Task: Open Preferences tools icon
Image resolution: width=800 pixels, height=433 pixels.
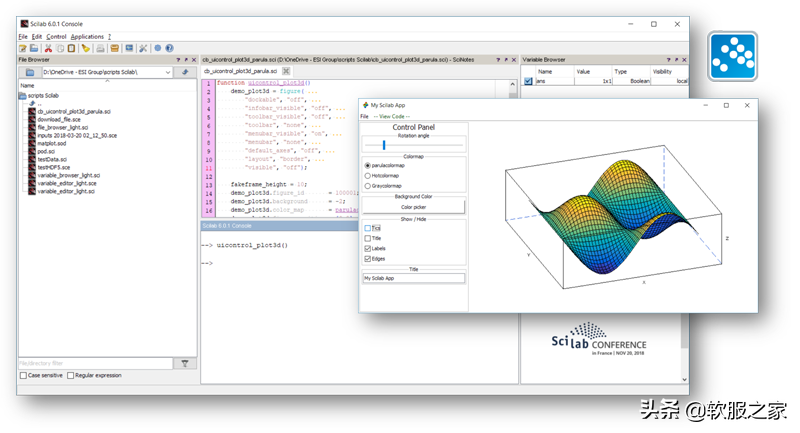Action: click(x=143, y=48)
